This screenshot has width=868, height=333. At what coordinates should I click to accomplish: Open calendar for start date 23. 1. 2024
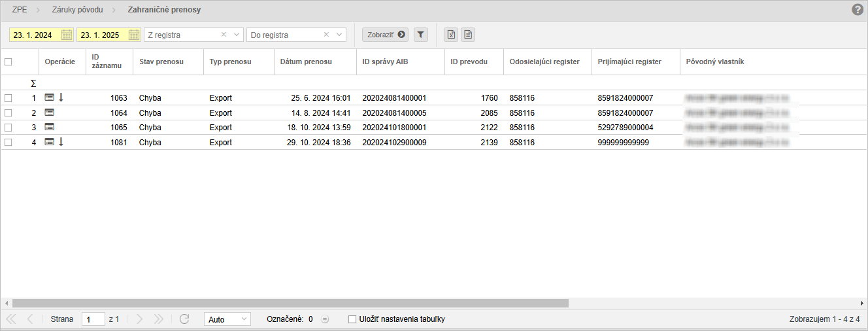(x=66, y=35)
